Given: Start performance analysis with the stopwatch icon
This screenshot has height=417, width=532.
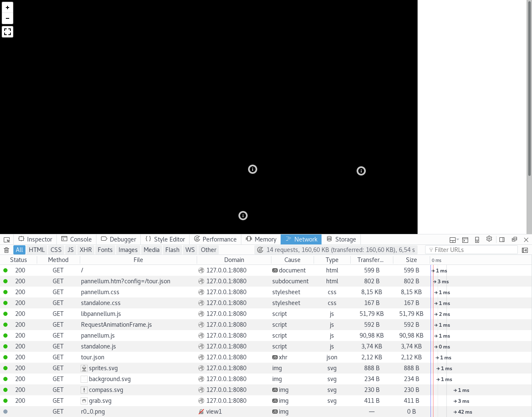Looking at the screenshot, I should (260, 249).
